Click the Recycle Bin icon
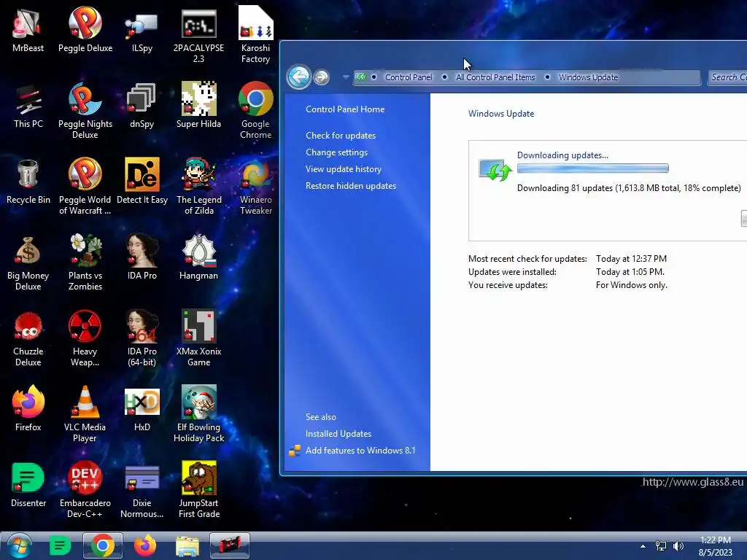Screen dimensions: 747x560 [x=28, y=182]
